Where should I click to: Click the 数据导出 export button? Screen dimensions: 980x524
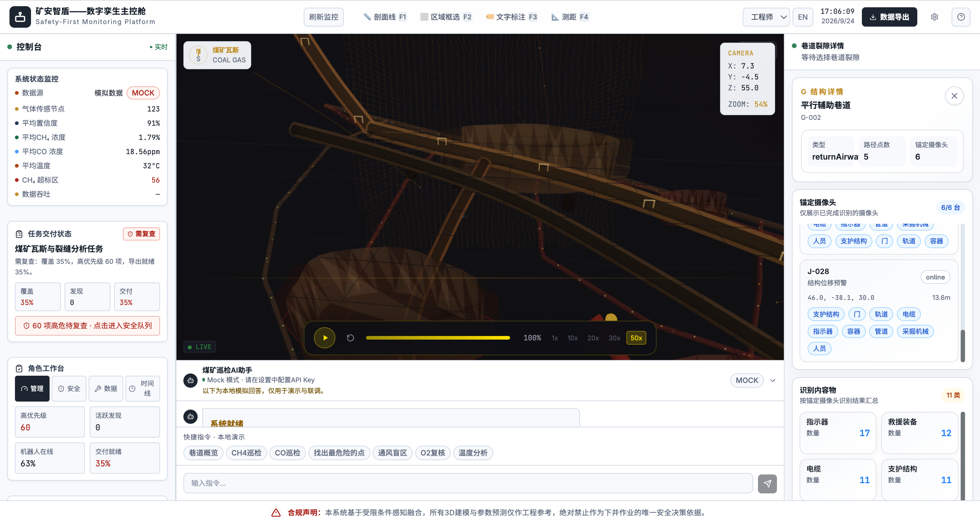889,17
